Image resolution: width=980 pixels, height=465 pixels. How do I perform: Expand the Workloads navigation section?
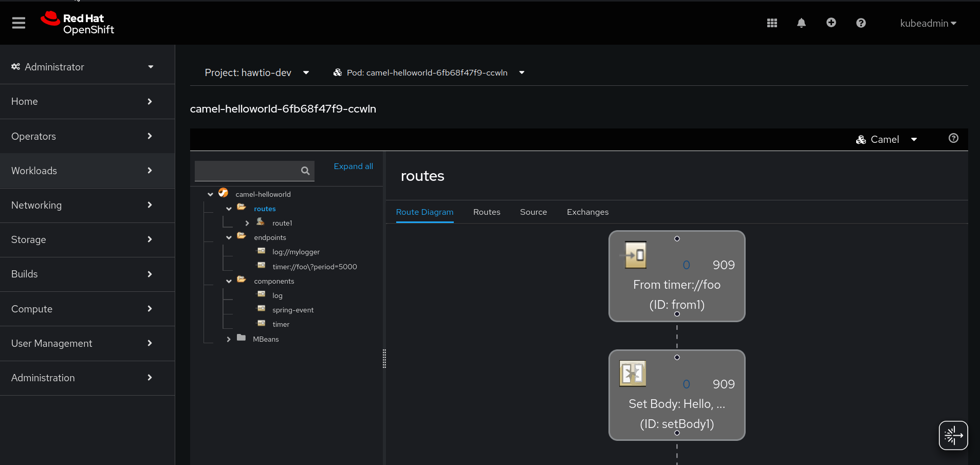[87, 171]
